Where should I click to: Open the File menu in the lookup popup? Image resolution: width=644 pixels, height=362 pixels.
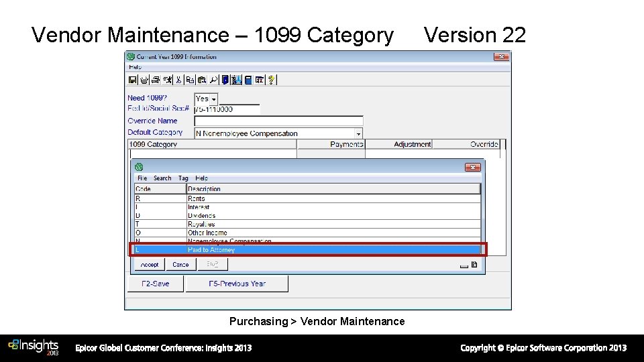(x=142, y=178)
